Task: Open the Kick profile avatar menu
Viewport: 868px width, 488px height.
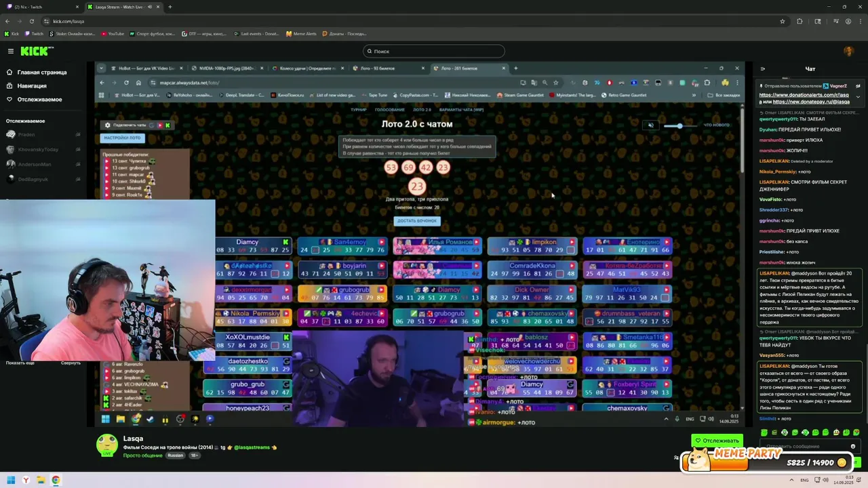Action: (848, 51)
